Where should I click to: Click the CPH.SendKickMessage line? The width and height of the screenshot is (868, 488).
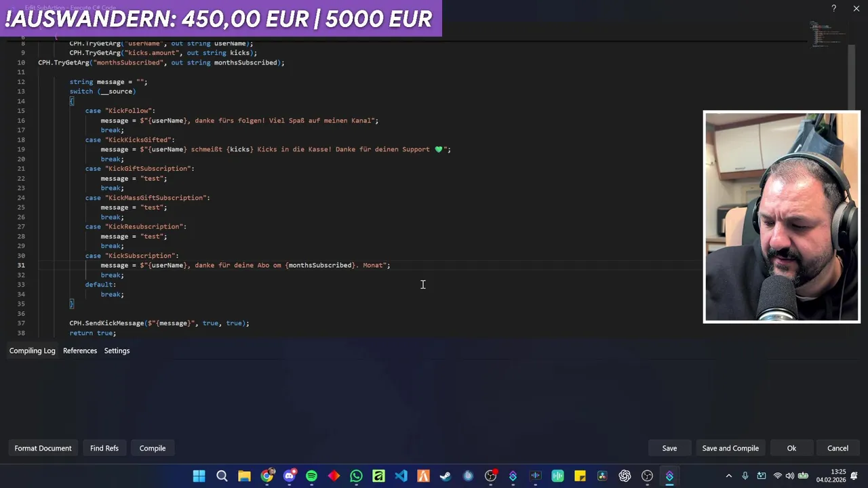pyautogui.click(x=159, y=323)
